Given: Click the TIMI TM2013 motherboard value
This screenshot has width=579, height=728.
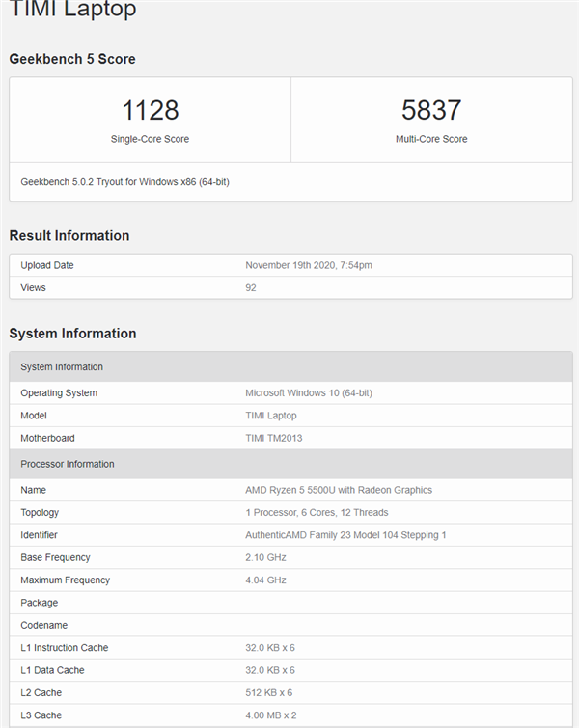Looking at the screenshot, I should click(x=281, y=438).
